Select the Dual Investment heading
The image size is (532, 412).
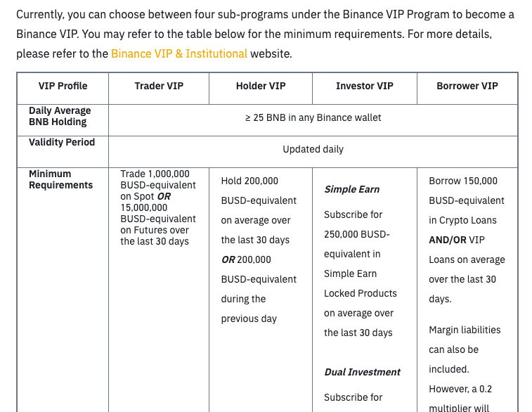(x=363, y=372)
